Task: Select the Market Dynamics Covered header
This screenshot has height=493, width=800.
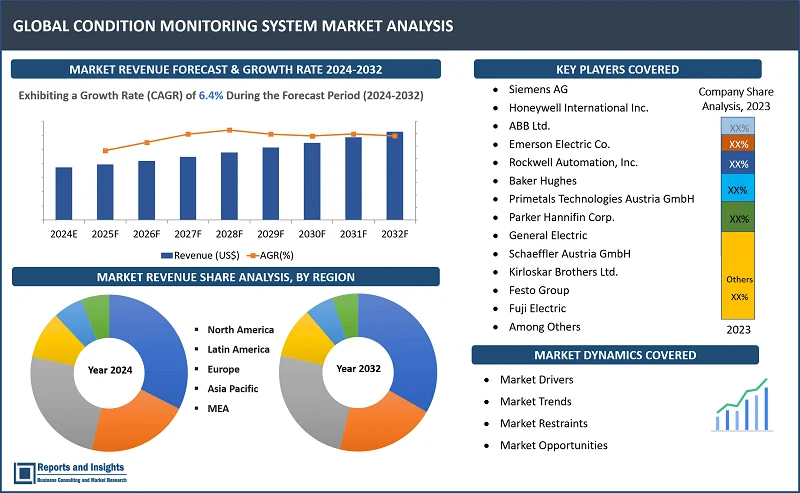Action: (615, 355)
